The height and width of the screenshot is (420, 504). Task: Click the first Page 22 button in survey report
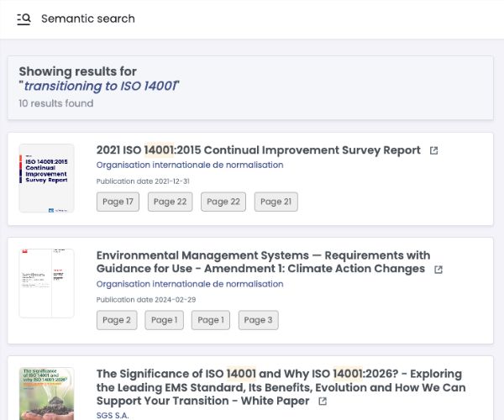pyautogui.click(x=171, y=202)
